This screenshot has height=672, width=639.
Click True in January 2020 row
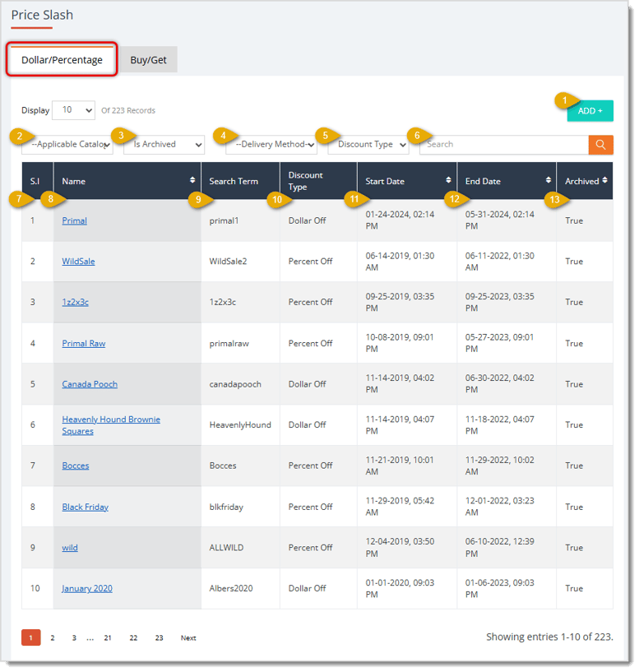coord(574,588)
